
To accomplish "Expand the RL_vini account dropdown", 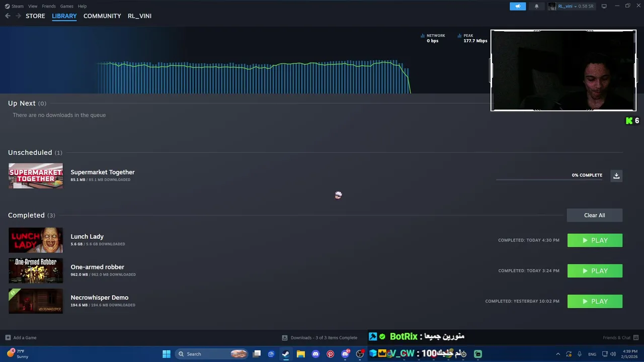I will tap(571, 6).
